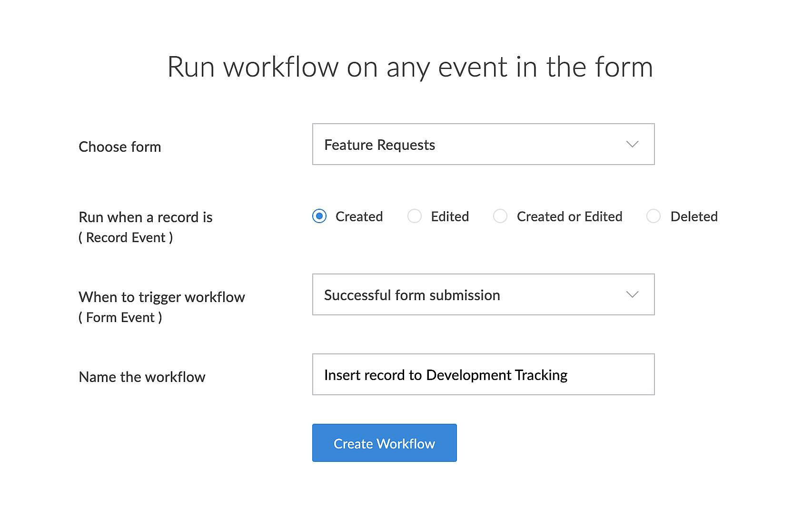
Task: Click the 'Created or Edited' label text
Action: point(569,217)
